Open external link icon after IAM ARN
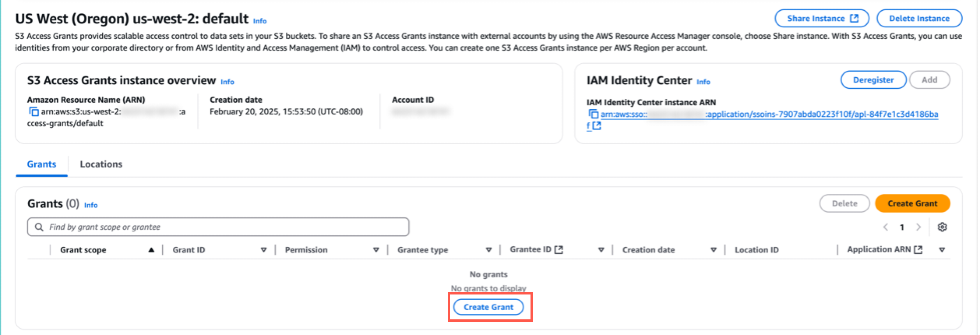This screenshot has width=980, height=335. pyautogui.click(x=597, y=125)
